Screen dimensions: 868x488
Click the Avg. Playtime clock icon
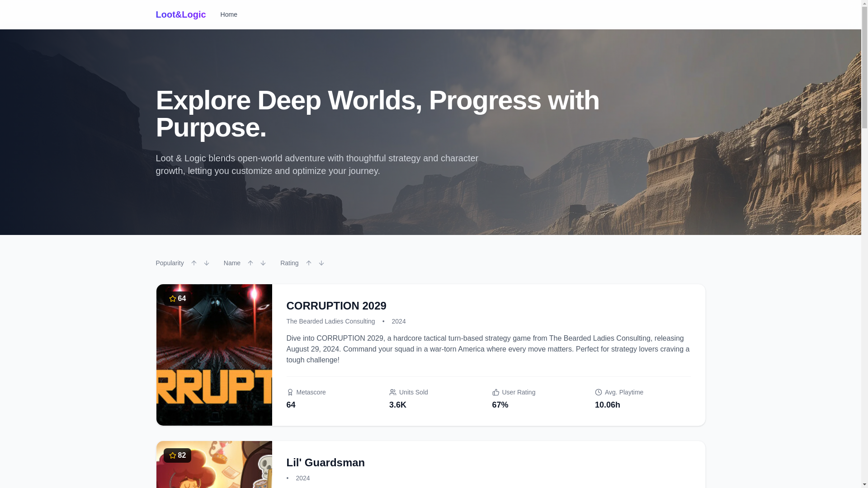pos(599,392)
